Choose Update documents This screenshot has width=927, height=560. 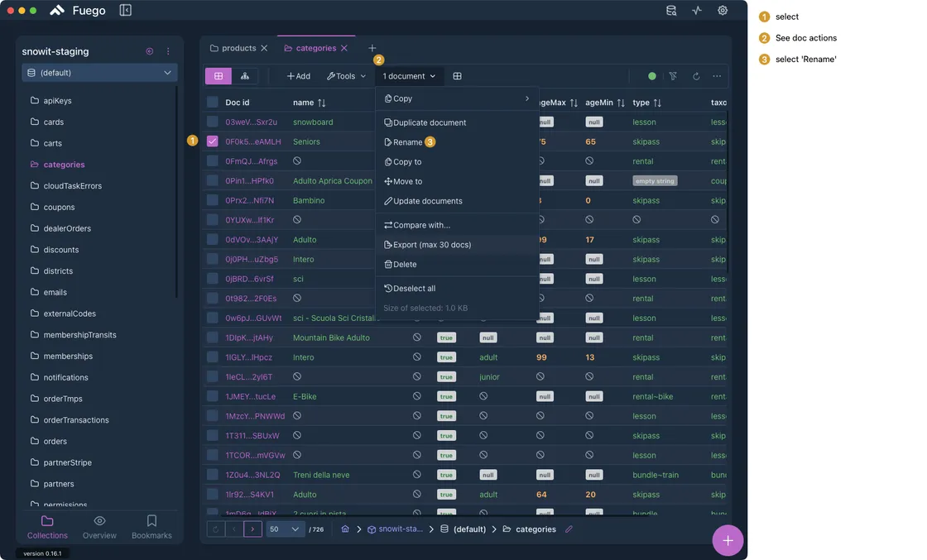coord(456,201)
